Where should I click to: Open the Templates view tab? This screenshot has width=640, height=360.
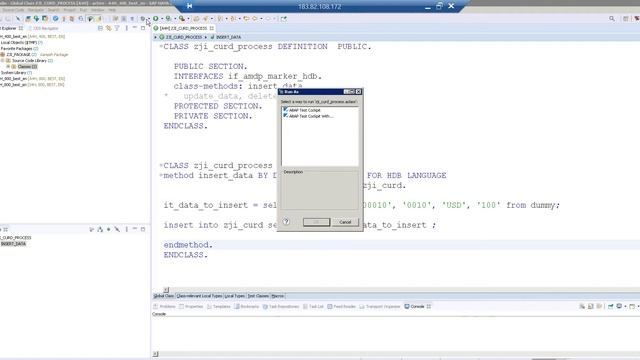click(x=219, y=307)
